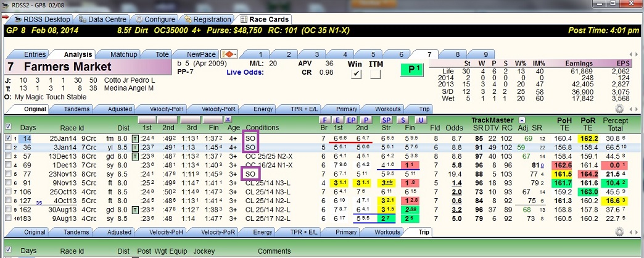The width and height of the screenshot is (644, 258).
Task: Tick the ITM checkbox
Action: [x=376, y=74]
